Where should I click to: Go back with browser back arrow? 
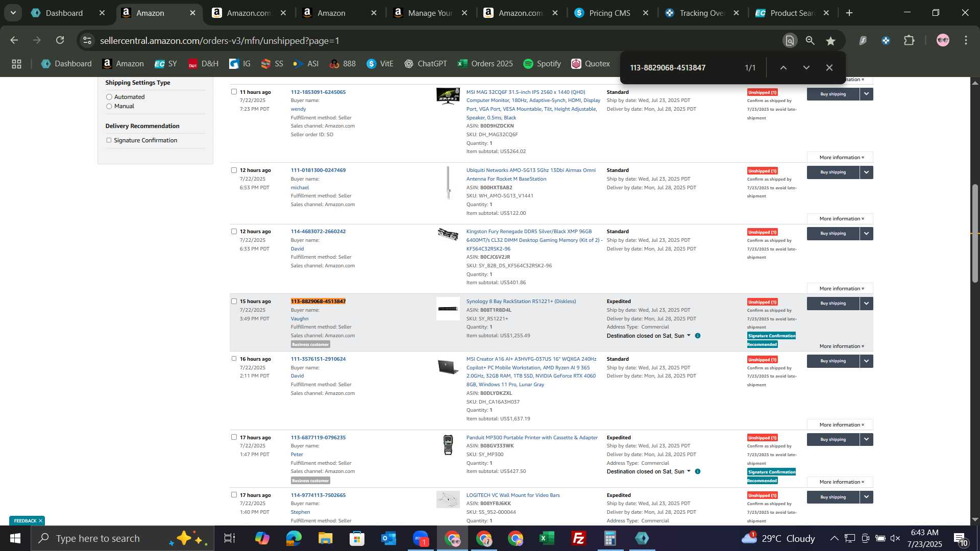14,40
